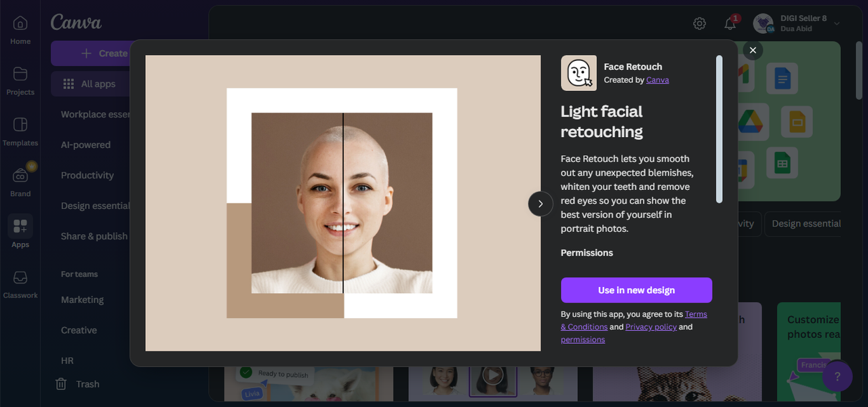Open the halftone cat app card

pyautogui.click(x=677, y=384)
